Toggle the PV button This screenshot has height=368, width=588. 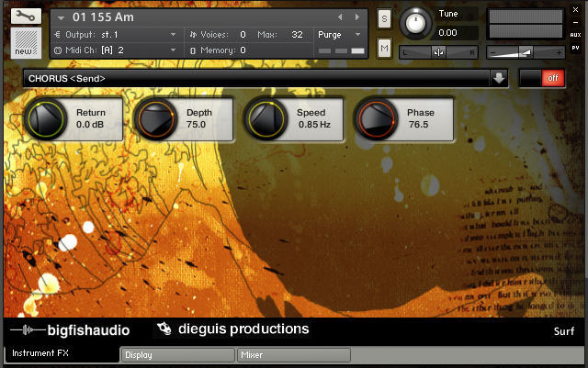[576, 48]
